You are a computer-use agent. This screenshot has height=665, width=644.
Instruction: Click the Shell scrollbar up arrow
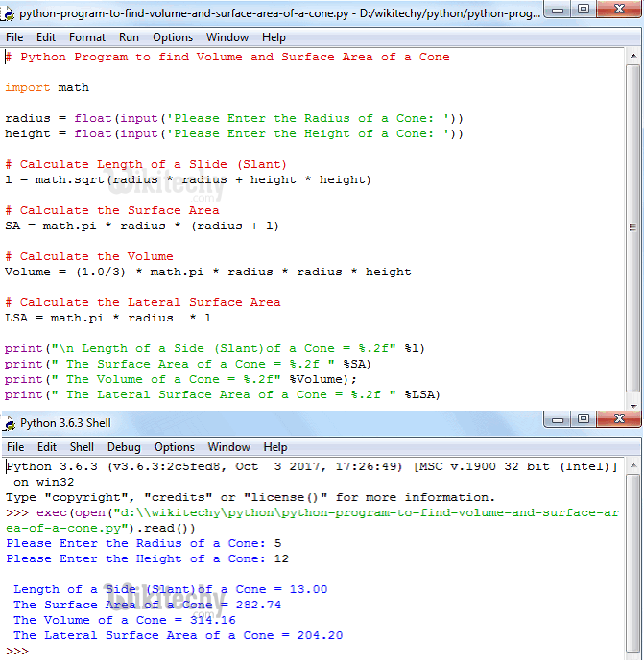pyautogui.click(x=633, y=465)
